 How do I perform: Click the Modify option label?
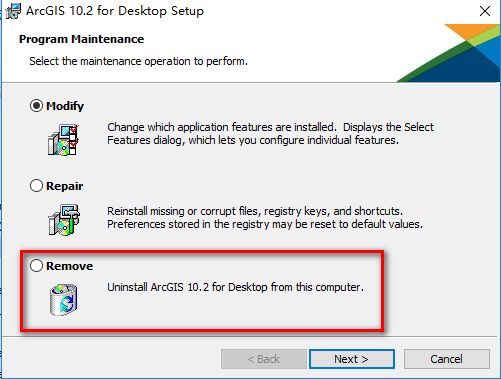[65, 106]
